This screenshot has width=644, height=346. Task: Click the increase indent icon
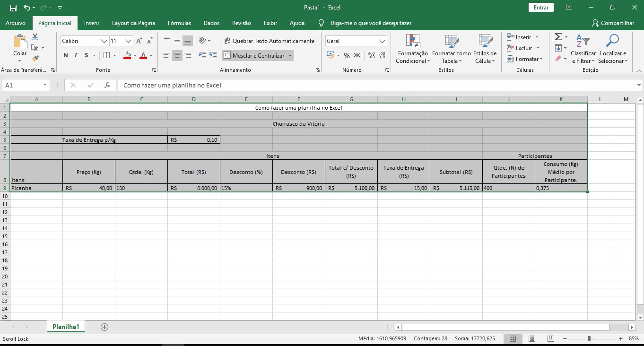pyautogui.click(x=213, y=55)
